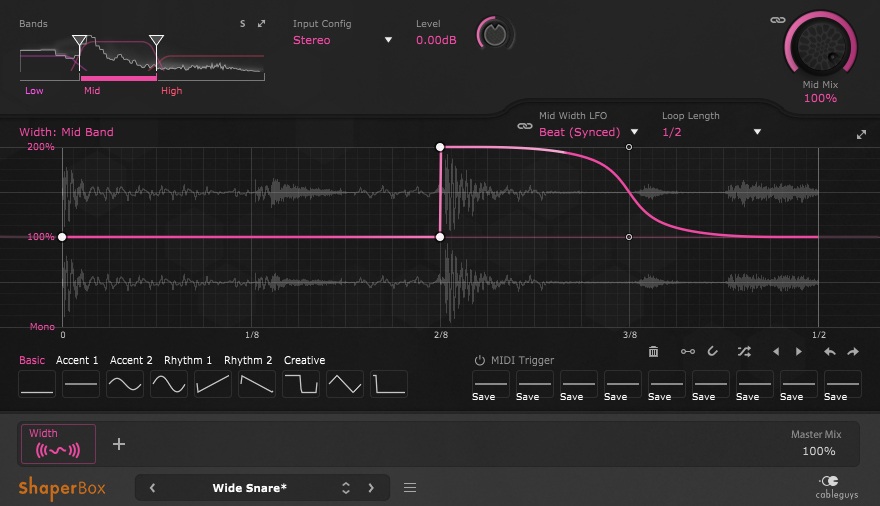880x506 pixels.
Task: Click the cableguys logo
Action: 837,487
